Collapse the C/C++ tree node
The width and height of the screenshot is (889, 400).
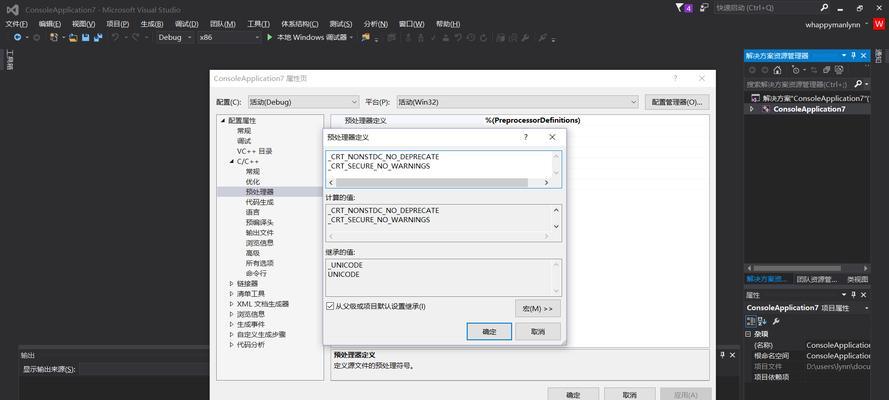232,161
